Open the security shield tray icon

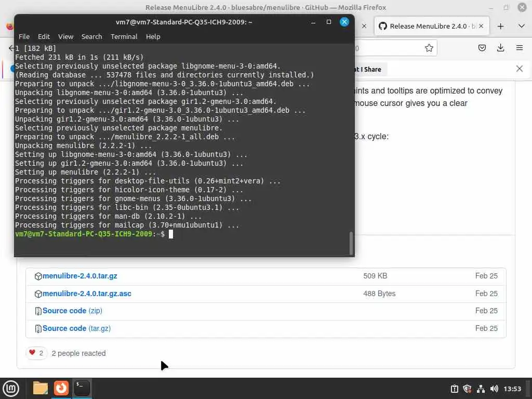(467, 389)
